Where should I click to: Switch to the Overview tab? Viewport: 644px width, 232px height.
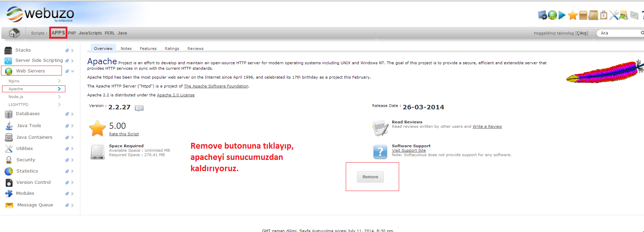coord(103,48)
